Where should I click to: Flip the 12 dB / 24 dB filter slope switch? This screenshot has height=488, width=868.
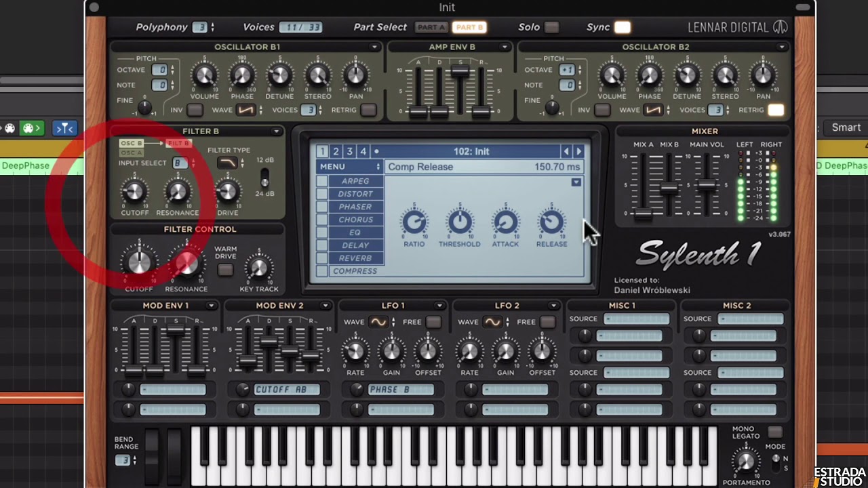coord(264,178)
